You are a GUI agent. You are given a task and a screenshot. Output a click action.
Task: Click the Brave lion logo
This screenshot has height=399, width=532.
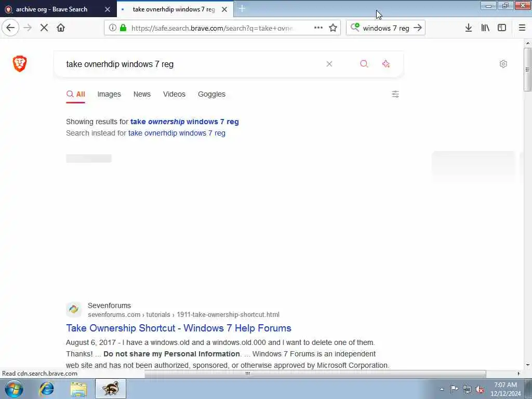(20, 64)
